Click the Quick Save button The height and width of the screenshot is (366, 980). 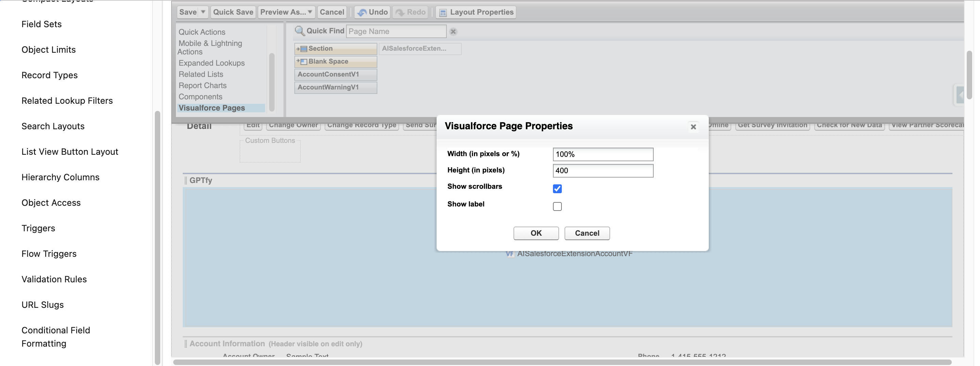coord(233,12)
